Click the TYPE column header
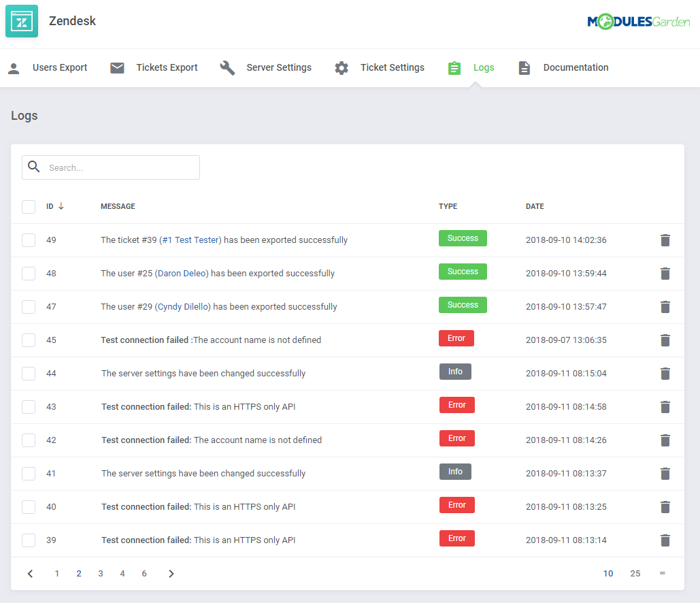Image resolution: width=700 pixels, height=603 pixels. coord(448,206)
